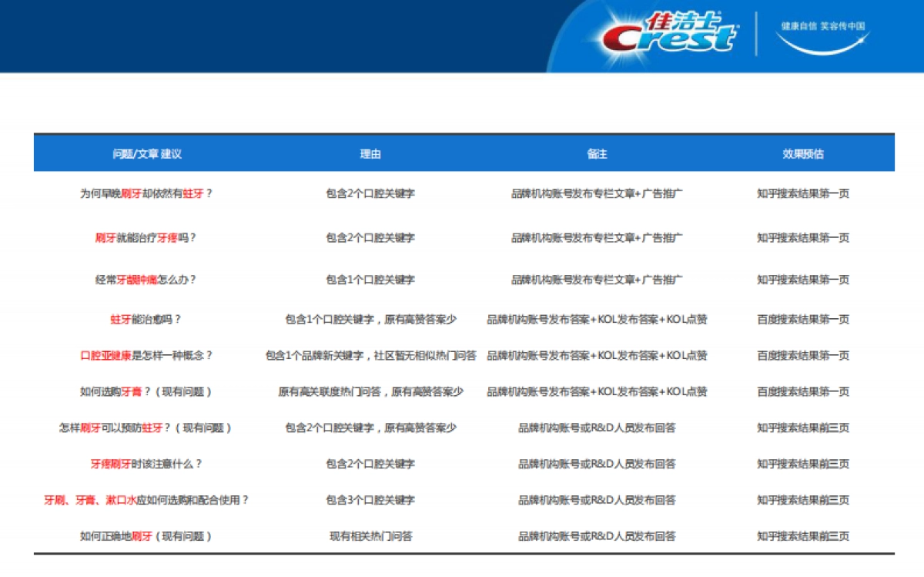The height and width of the screenshot is (577, 924).
Task: Select the 问题/文章 建议 column header
Action: coord(147,154)
